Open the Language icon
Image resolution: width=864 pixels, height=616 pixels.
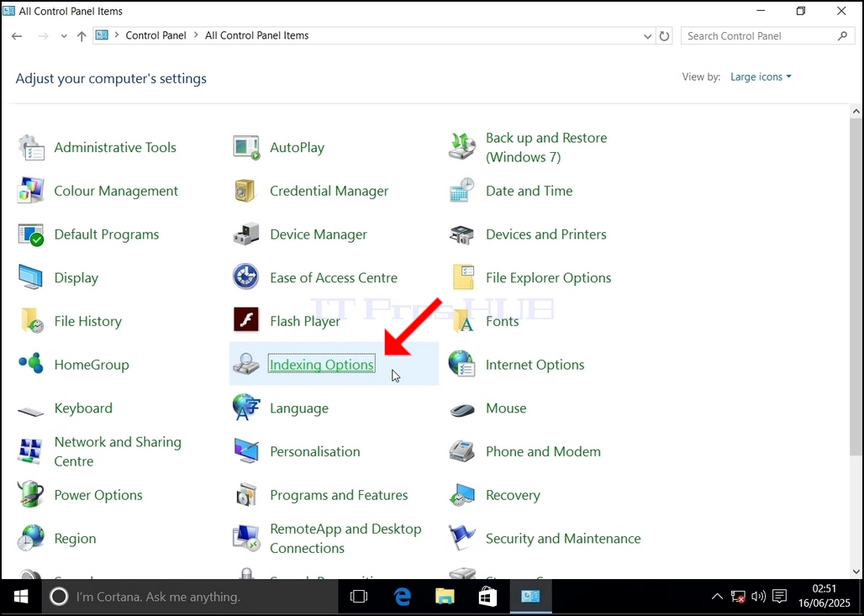click(x=246, y=408)
